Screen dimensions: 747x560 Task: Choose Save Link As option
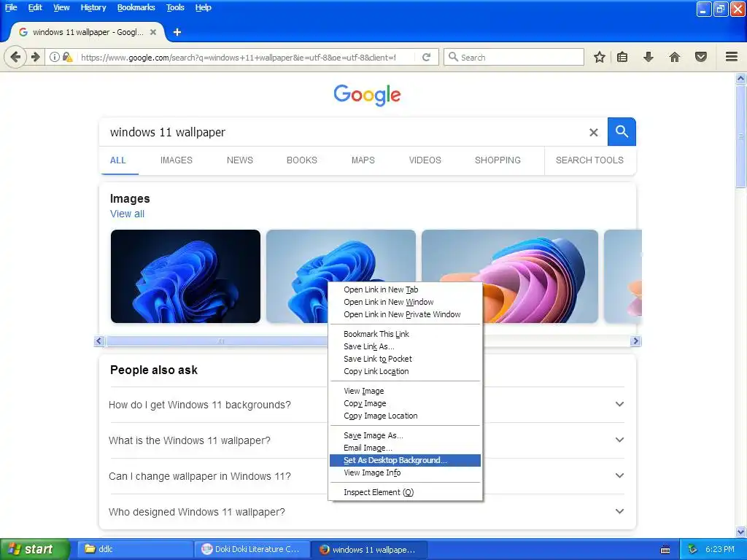405,346
